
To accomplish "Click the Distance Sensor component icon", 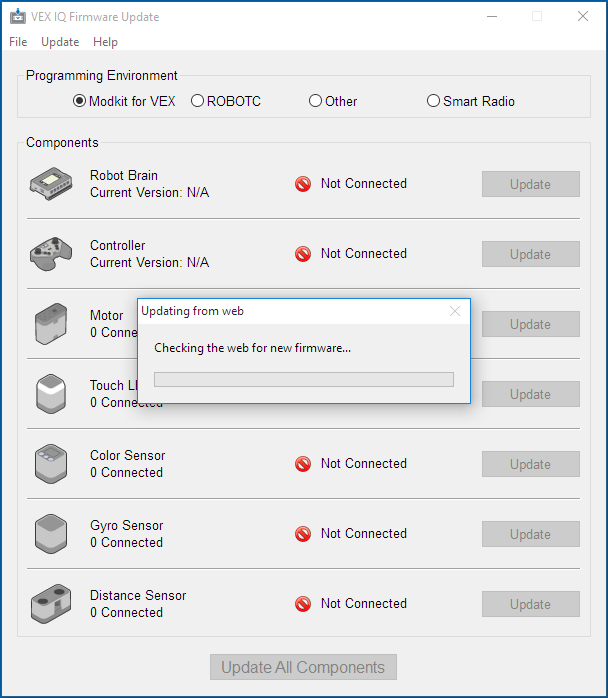I will (51, 604).
